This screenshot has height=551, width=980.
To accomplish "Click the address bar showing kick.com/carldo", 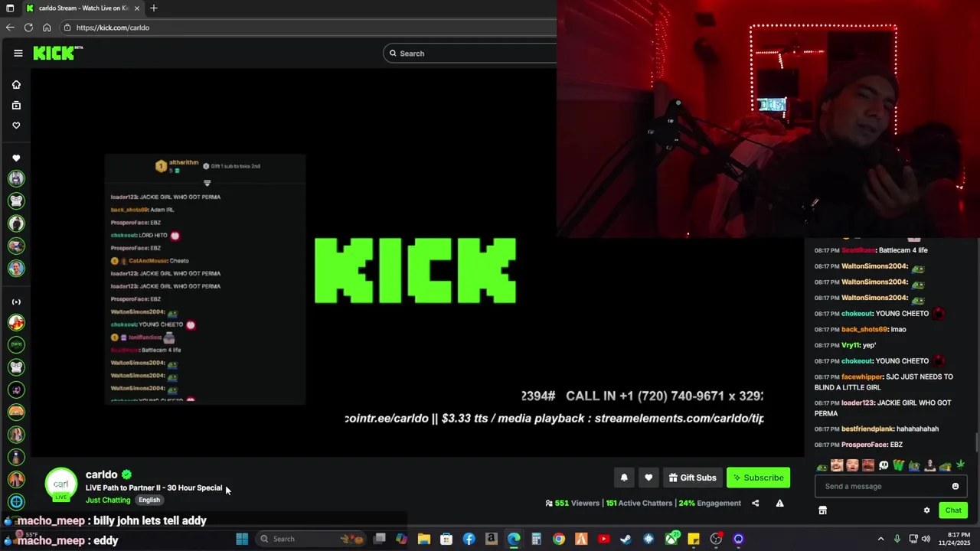I will tap(306, 28).
